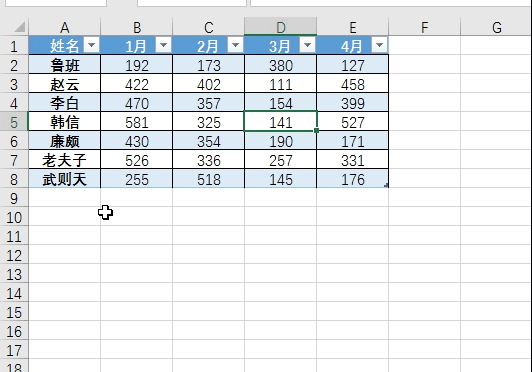This screenshot has width=532, height=372.
Task: Select column D header
Action: coord(281,27)
